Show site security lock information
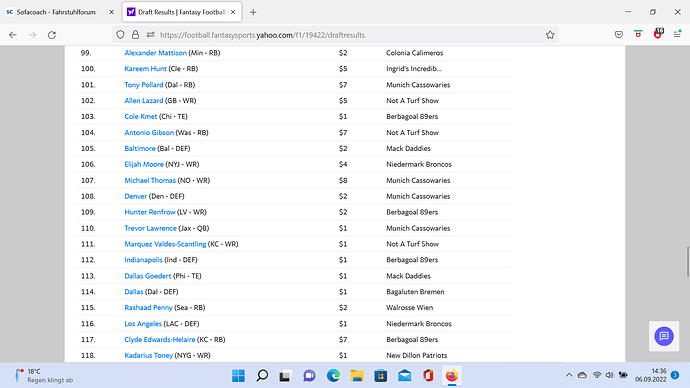This screenshot has height=388, width=690. tap(135, 35)
